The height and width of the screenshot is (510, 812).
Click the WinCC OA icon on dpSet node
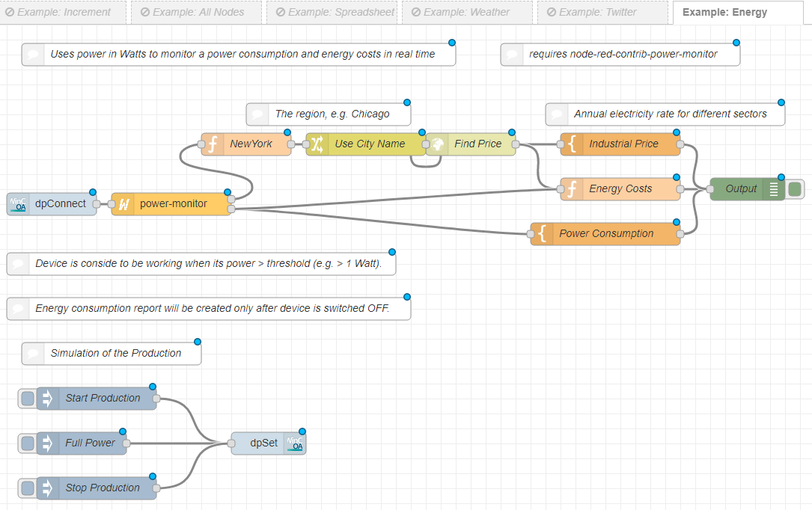click(296, 443)
